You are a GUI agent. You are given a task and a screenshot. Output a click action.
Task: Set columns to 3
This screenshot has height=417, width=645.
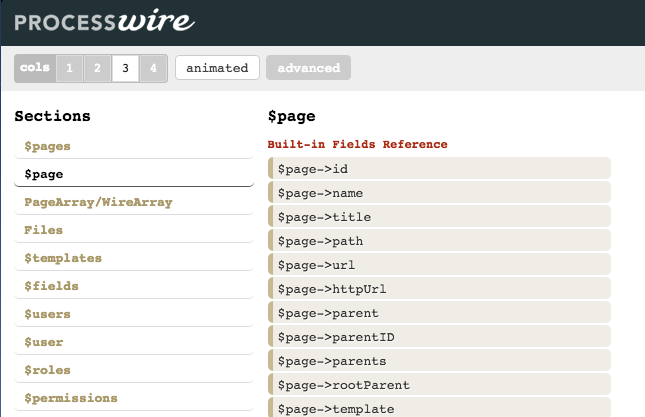click(x=125, y=68)
